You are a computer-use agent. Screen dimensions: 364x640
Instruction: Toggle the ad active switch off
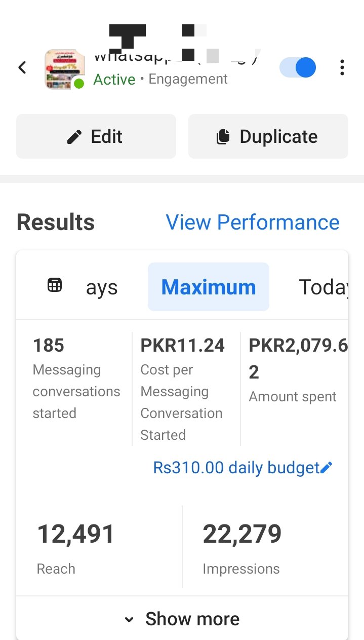tap(298, 67)
